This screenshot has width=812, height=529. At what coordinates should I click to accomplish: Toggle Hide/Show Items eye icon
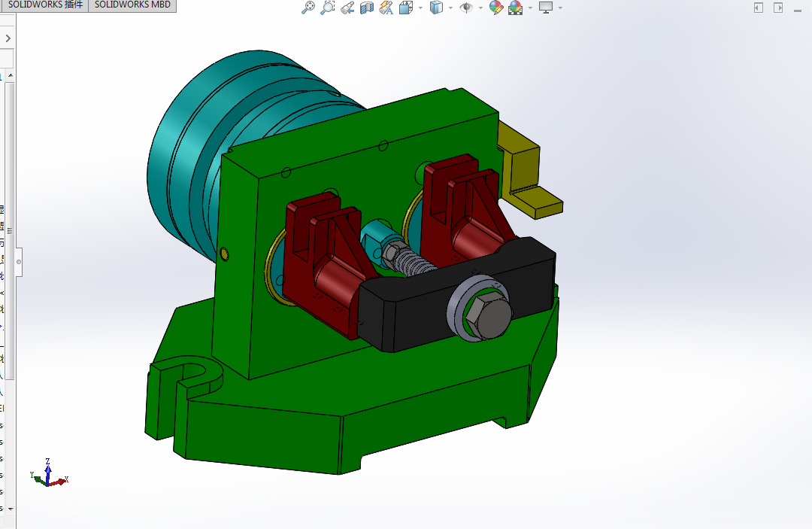click(466, 8)
